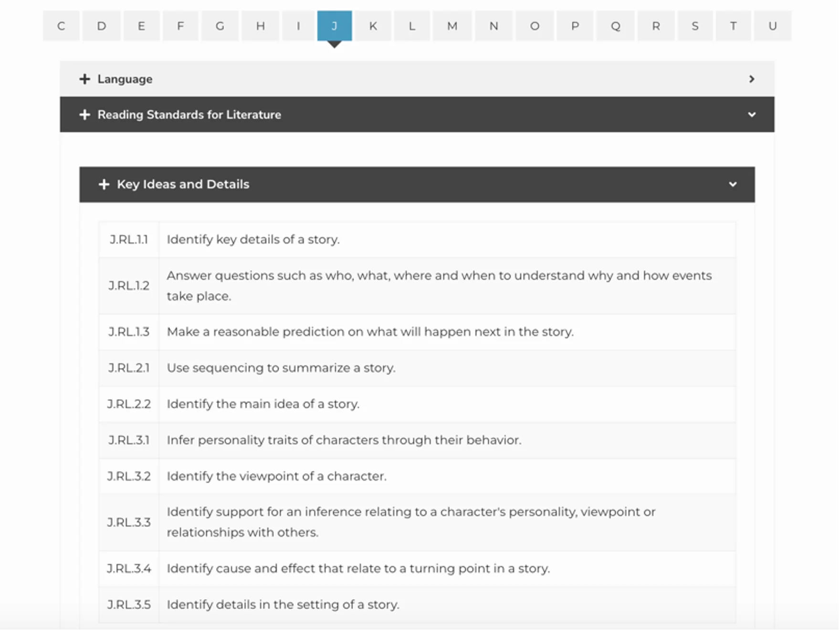The height and width of the screenshot is (630, 840).
Task: Select the L level tab
Action: [412, 26]
